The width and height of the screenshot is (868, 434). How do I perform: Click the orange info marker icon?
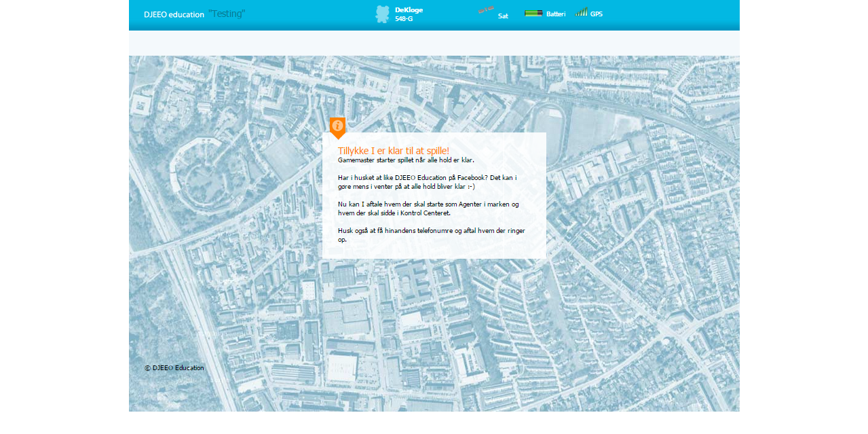tap(337, 128)
